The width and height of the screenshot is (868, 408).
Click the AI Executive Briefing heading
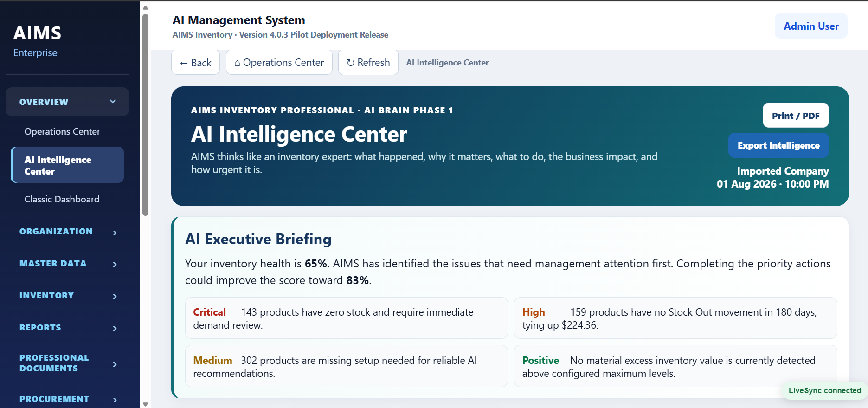pos(258,239)
